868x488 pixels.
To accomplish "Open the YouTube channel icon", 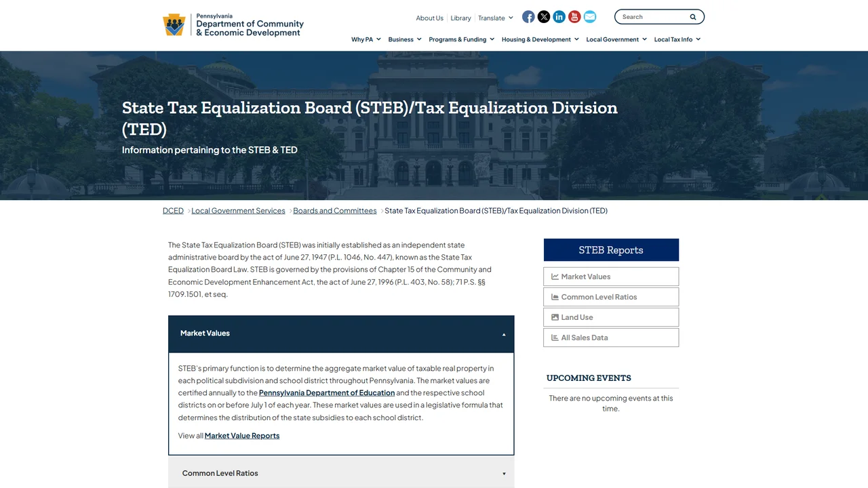I will [574, 17].
